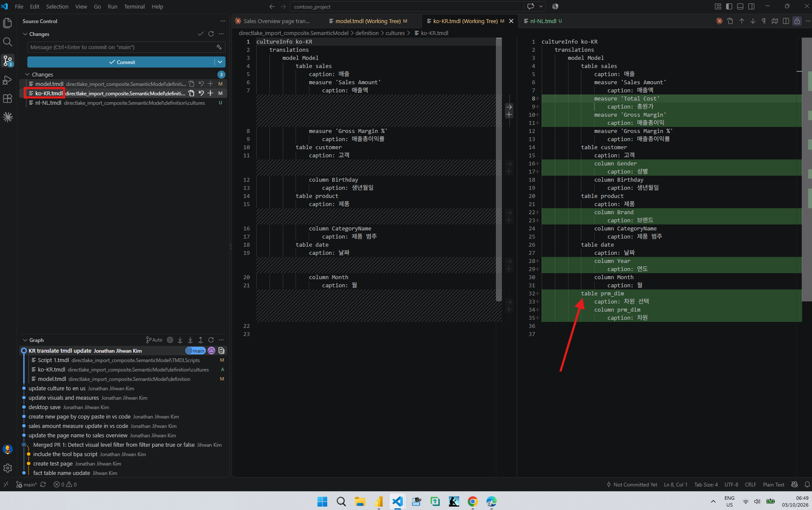The height and width of the screenshot is (510, 812).
Task: Open the Extensions view
Action: point(8,98)
